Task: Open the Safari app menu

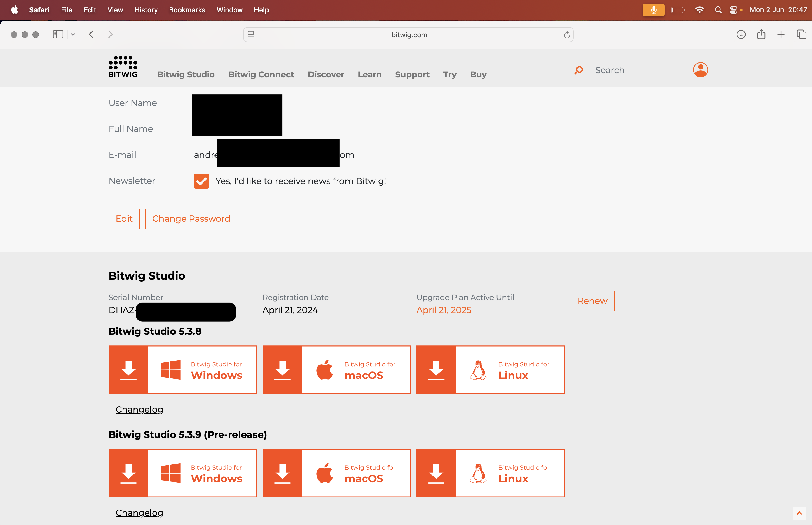Action: pos(39,10)
